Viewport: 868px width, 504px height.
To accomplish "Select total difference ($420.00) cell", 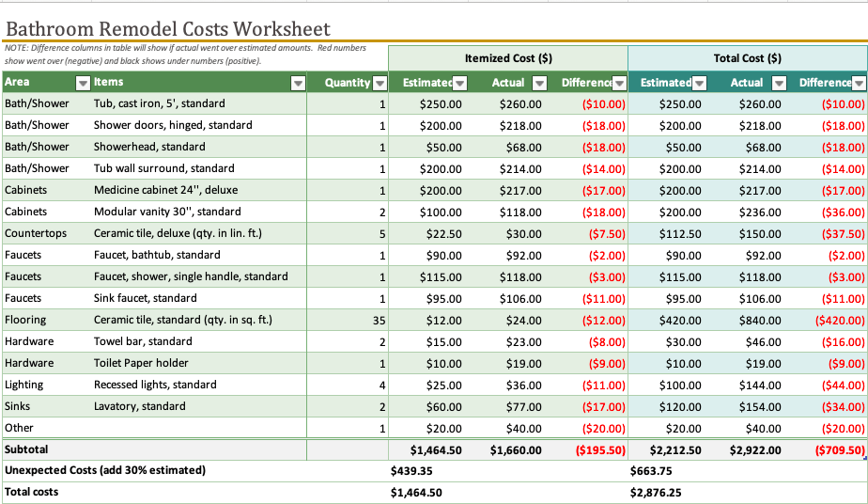I will [x=828, y=320].
